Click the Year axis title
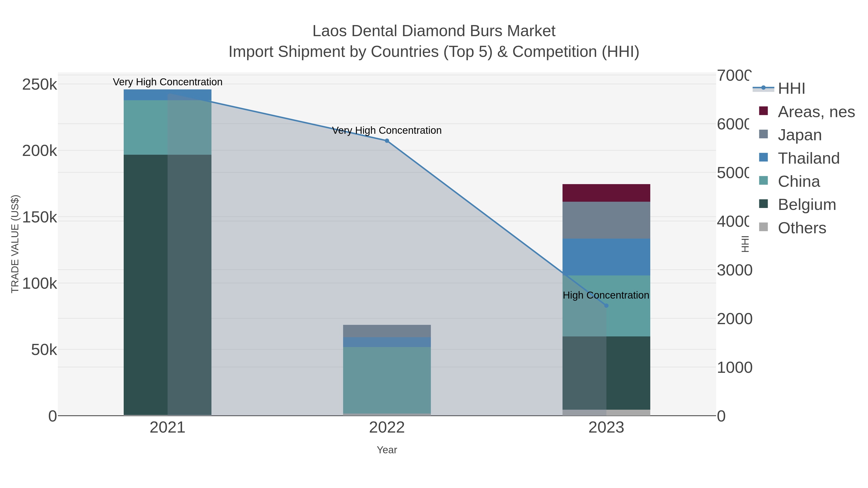 tap(387, 450)
